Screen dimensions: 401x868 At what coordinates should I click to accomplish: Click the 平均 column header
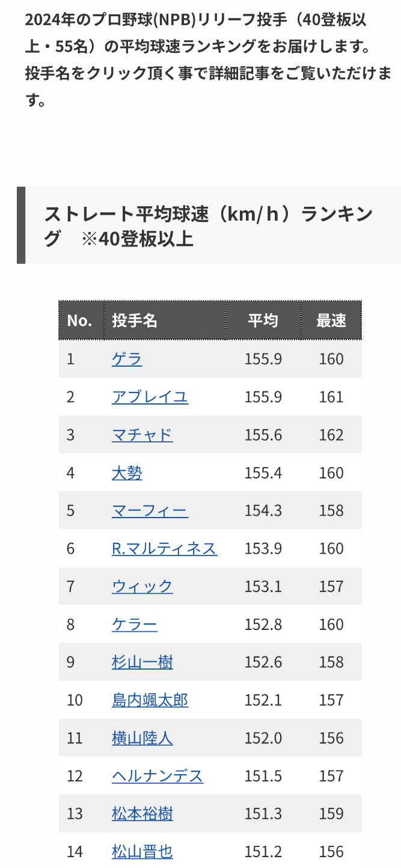point(263,320)
